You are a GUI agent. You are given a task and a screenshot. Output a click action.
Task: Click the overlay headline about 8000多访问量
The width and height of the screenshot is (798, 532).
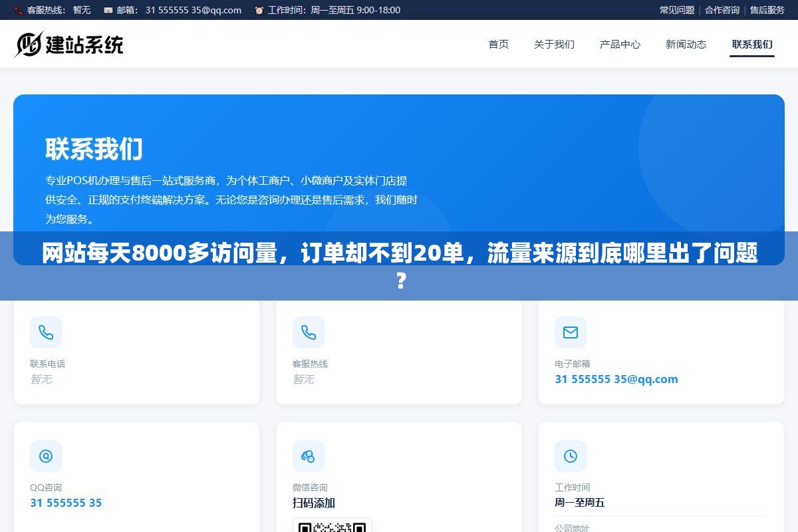(399, 266)
